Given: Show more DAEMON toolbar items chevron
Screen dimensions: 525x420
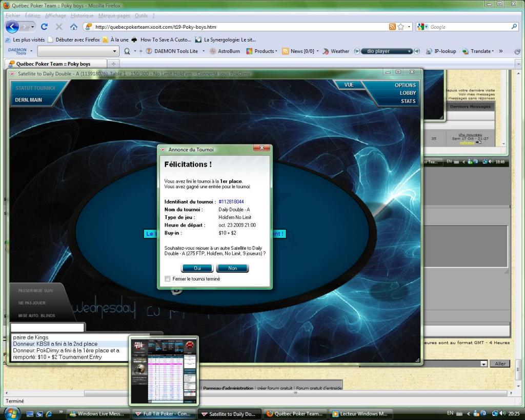Looking at the screenshot, I should [x=501, y=51].
